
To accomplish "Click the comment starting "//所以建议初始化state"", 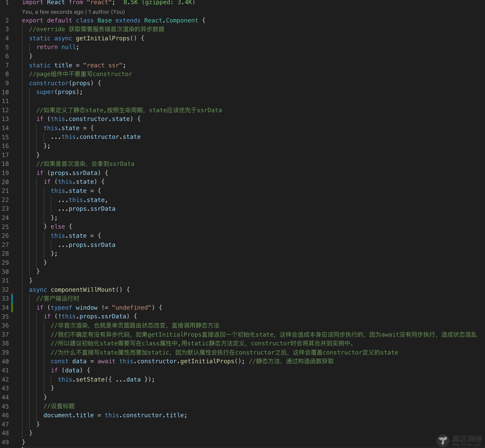I will pos(203,343).
